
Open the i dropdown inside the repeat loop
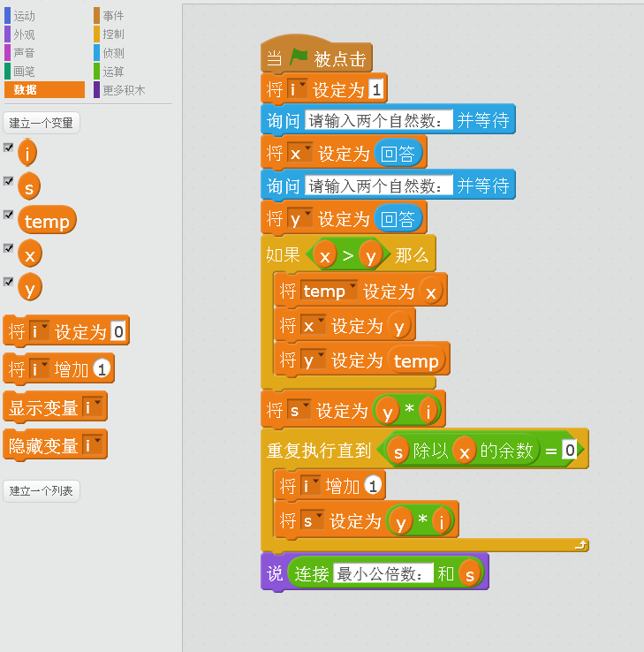[x=311, y=485]
